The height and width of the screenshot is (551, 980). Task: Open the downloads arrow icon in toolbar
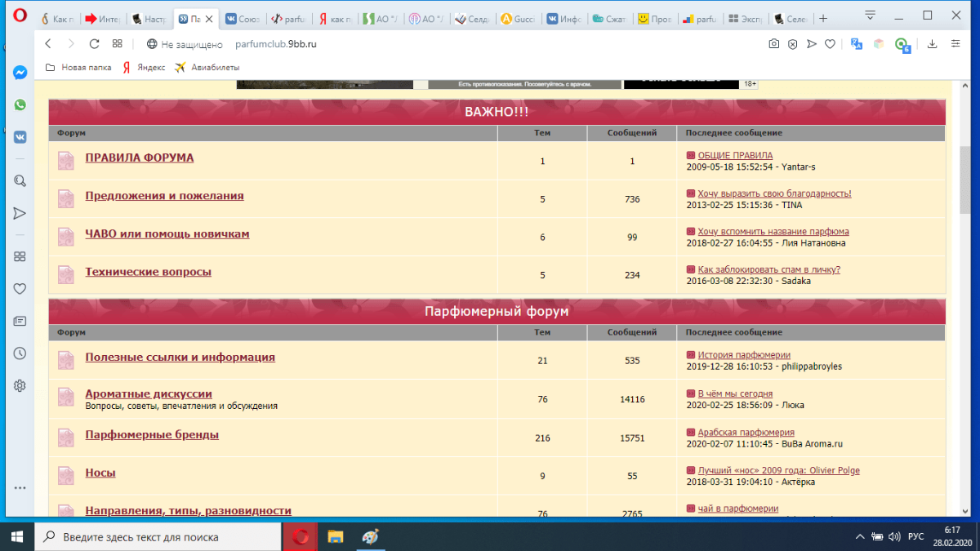point(932,44)
